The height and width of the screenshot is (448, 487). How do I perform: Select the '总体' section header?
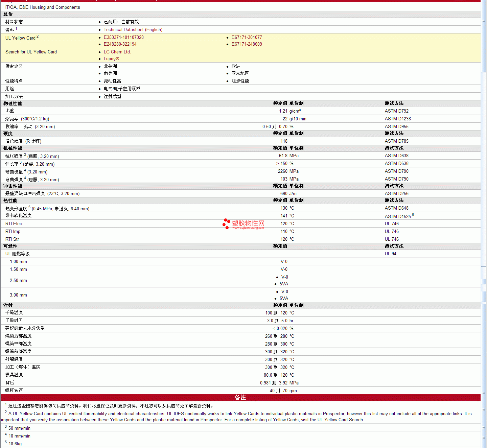pos(8,15)
